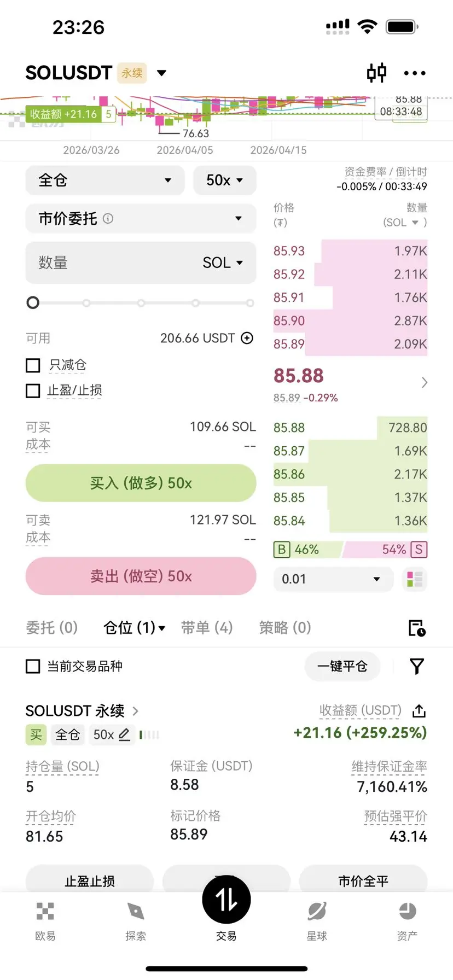Switch order book layout icon
453x980 pixels.
click(415, 579)
